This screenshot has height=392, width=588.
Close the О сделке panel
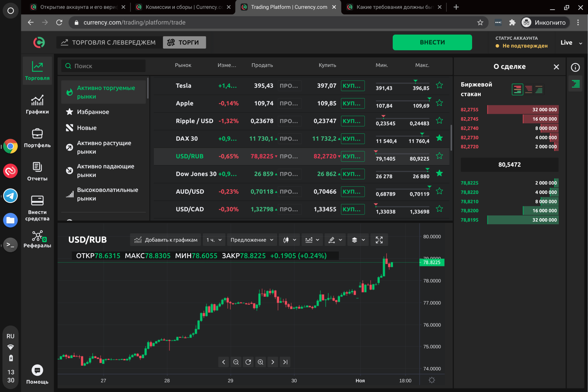coord(556,67)
